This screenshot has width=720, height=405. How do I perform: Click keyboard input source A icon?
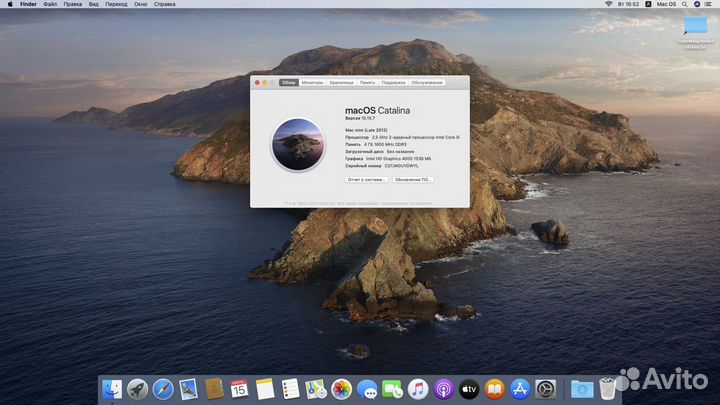pyautogui.click(x=648, y=4)
